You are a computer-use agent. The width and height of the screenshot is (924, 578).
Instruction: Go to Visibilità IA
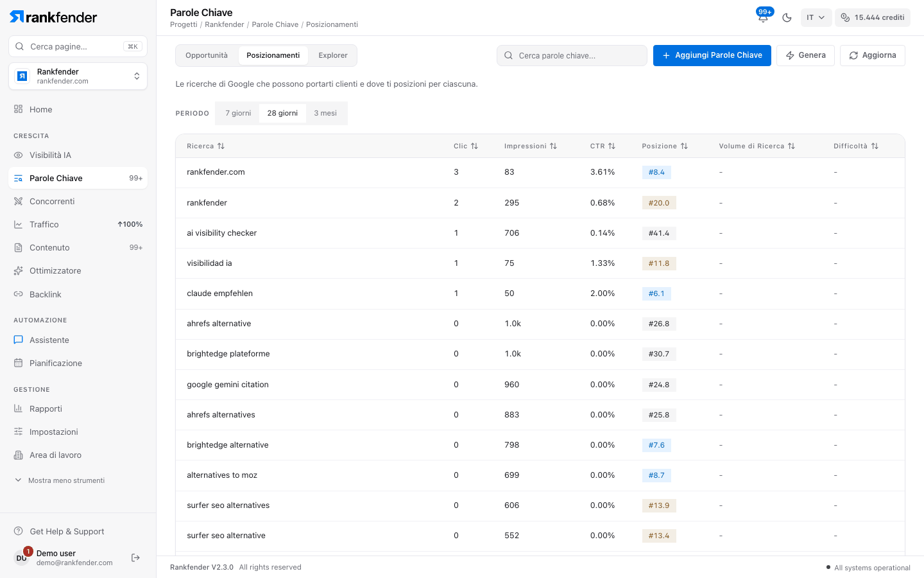[78, 155]
